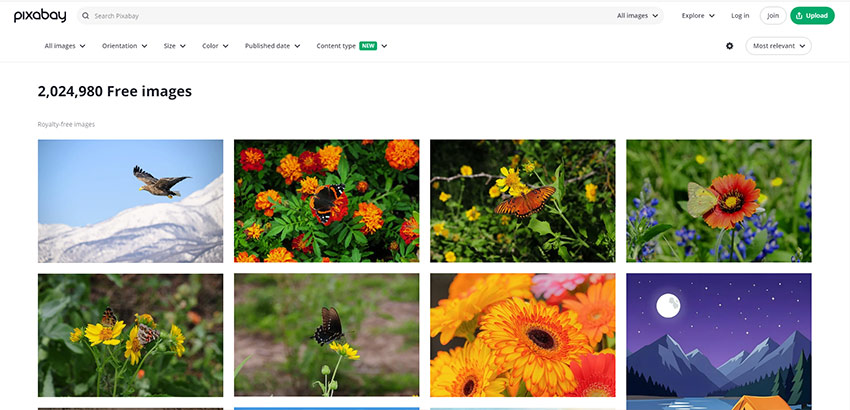Expand the Size filter
This screenshot has width=850, height=410.
(x=175, y=46)
